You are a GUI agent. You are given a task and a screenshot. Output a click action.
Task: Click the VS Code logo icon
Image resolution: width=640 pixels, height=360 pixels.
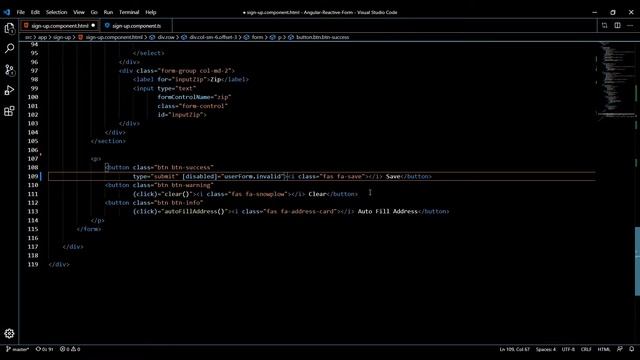[x=7, y=12]
